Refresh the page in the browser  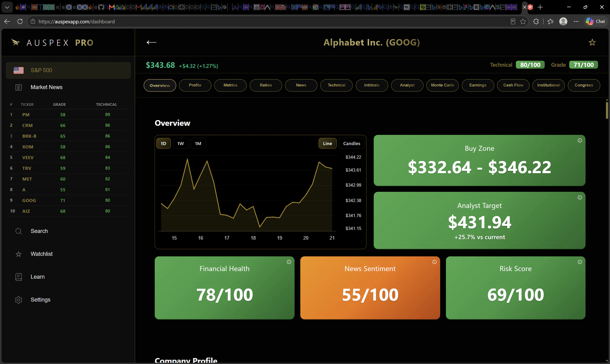(20, 22)
